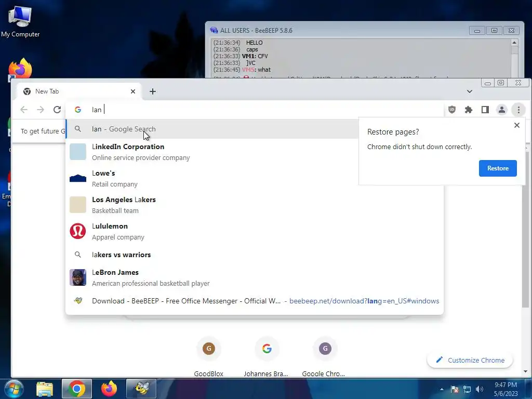The height and width of the screenshot is (399, 532).
Task: Open a new tab with plus button
Action: point(153,91)
